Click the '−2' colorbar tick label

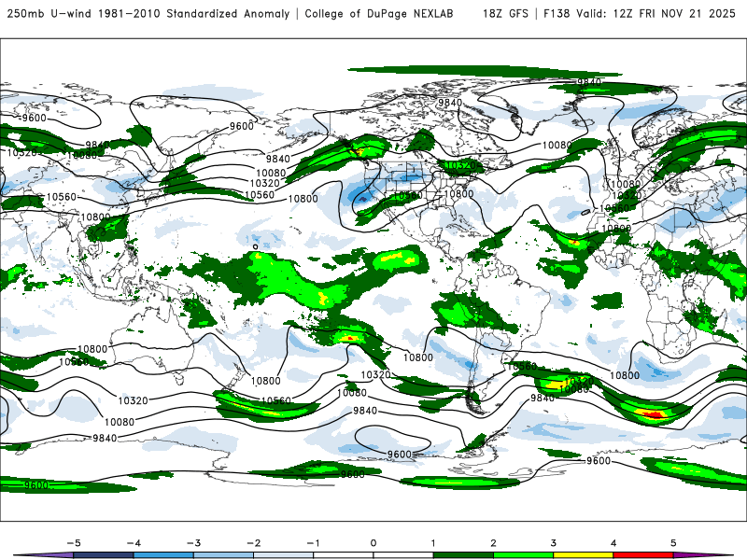tap(253, 543)
